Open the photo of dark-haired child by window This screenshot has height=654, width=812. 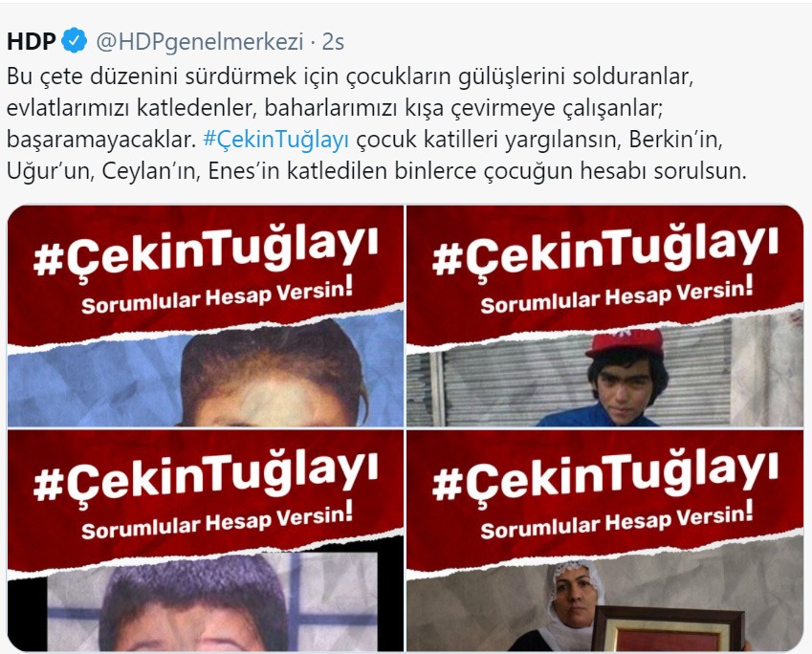pyautogui.click(x=206, y=540)
